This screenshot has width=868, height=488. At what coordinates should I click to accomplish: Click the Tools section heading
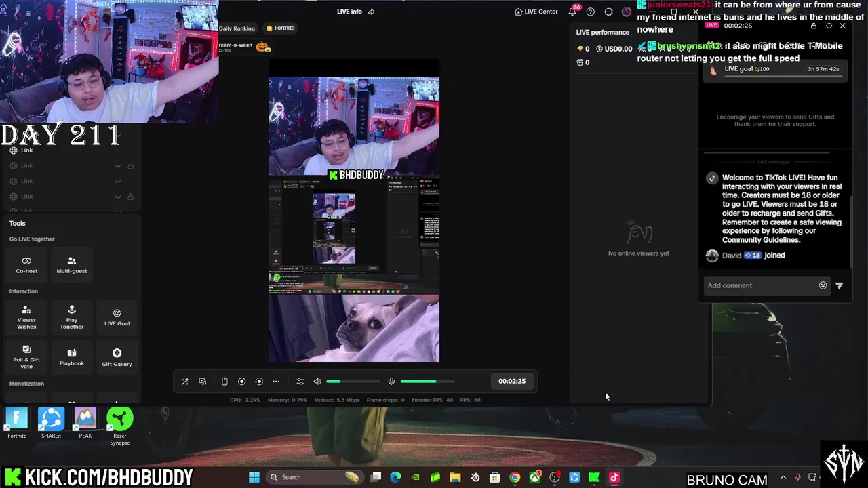coord(18,223)
